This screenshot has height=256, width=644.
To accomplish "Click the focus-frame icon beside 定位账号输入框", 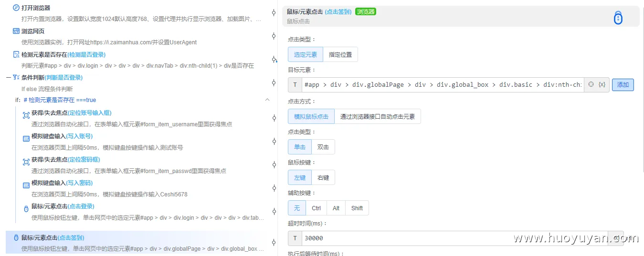I will pyautogui.click(x=26, y=115).
